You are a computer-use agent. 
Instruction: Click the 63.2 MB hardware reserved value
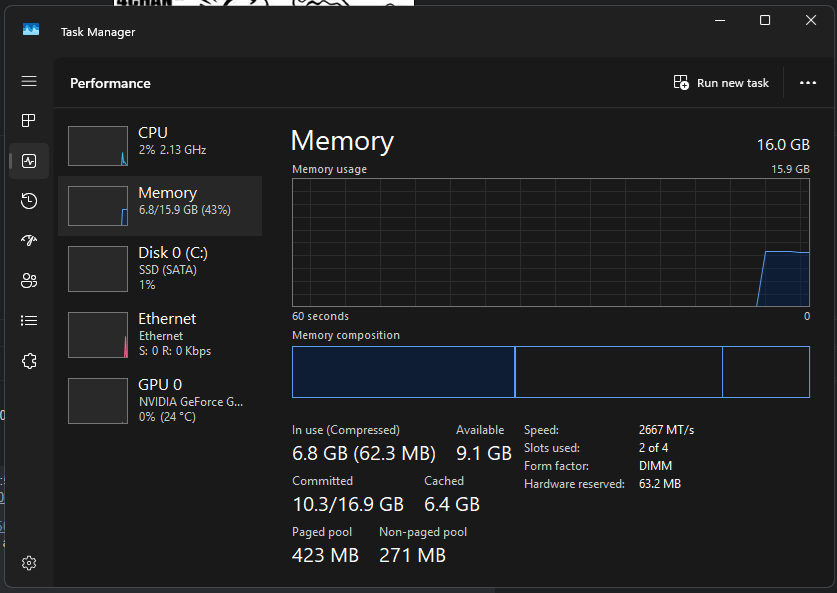pyautogui.click(x=660, y=484)
